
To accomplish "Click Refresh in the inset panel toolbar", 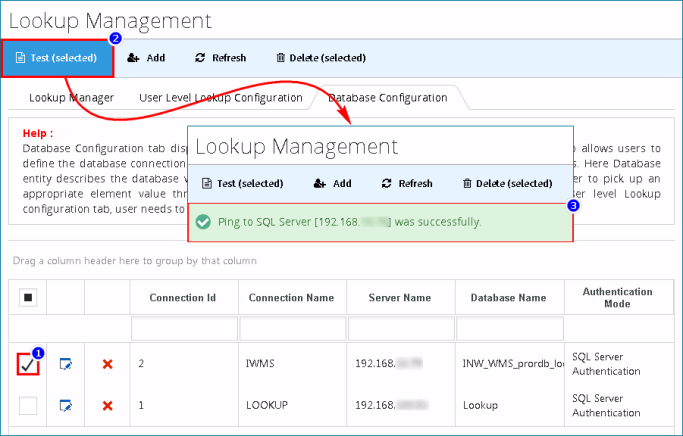I will 407,183.
